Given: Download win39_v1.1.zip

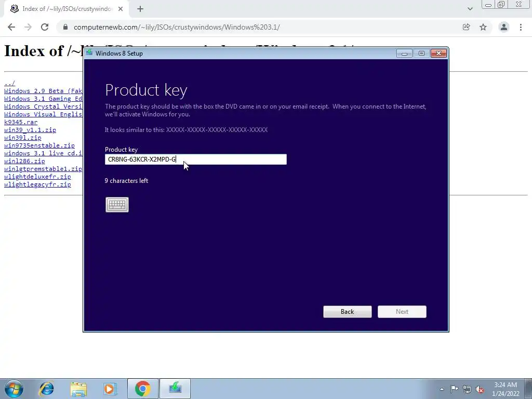Looking at the screenshot, I should (30, 130).
